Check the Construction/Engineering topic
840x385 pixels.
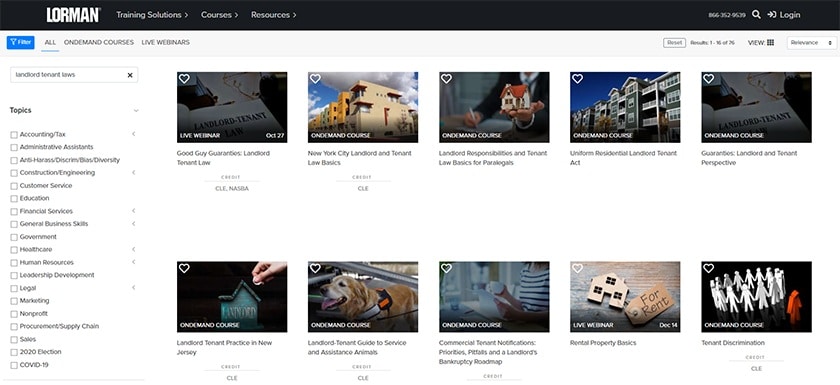[x=14, y=173]
